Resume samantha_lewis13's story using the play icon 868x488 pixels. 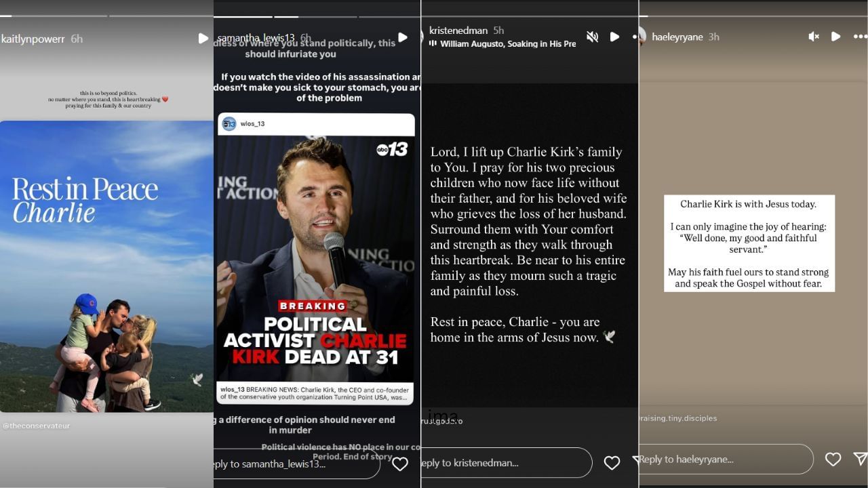(403, 37)
